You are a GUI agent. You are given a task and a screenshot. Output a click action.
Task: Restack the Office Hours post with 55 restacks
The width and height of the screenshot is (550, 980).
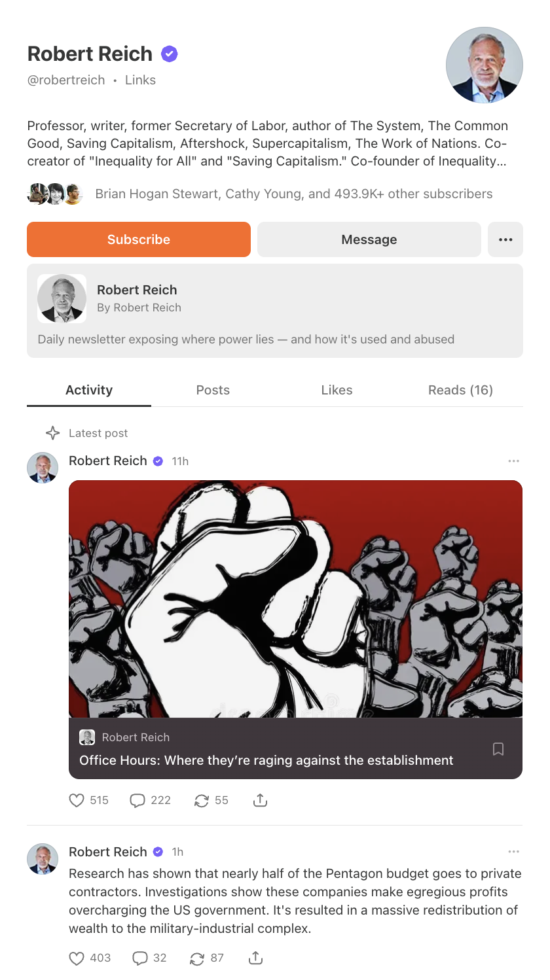click(x=211, y=800)
